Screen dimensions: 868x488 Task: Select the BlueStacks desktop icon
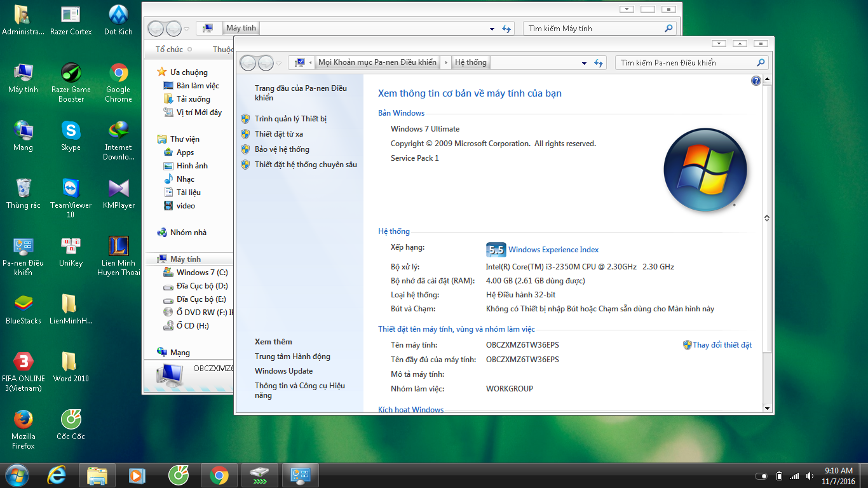24,309
